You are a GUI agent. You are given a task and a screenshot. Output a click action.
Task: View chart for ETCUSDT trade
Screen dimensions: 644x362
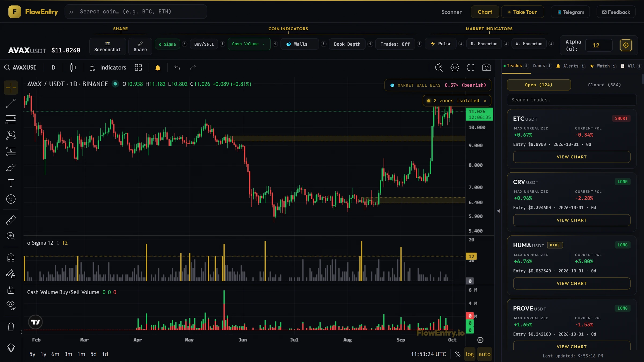pyautogui.click(x=572, y=157)
